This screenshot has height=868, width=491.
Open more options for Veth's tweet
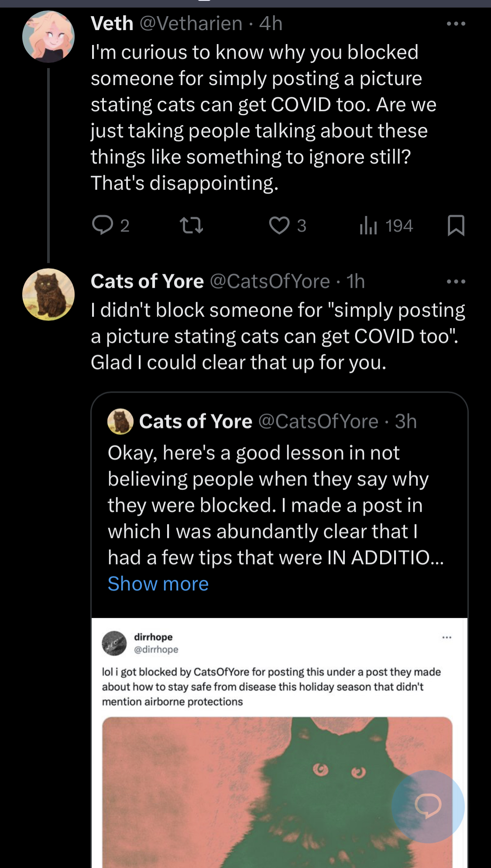point(456,24)
